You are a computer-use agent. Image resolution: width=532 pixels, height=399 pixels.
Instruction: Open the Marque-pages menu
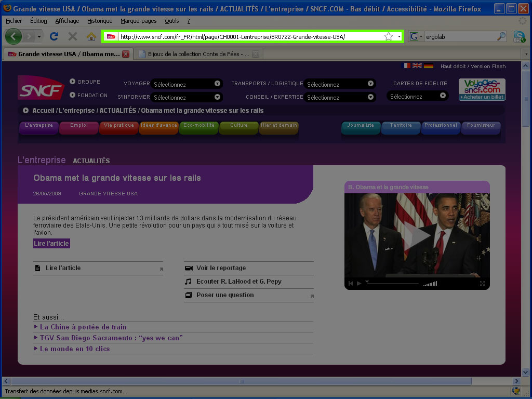[138, 21]
